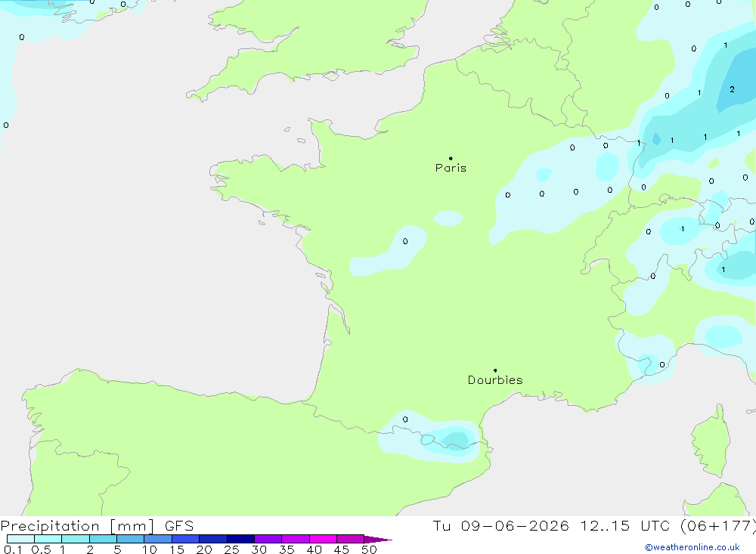756x554 pixels.
Task: Click the '2' precipitation value over Germany
Action: pos(732,89)
